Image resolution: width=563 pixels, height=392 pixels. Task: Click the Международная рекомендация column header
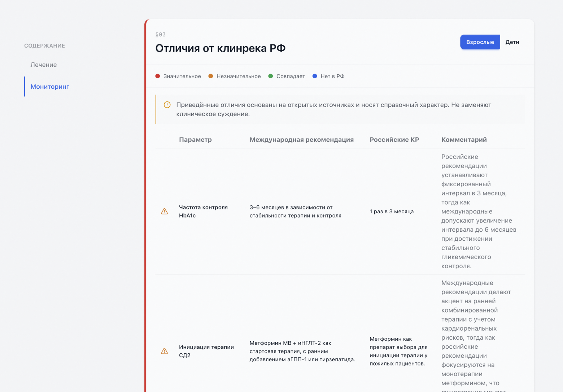pyautogui.click(x=302, y=140)
